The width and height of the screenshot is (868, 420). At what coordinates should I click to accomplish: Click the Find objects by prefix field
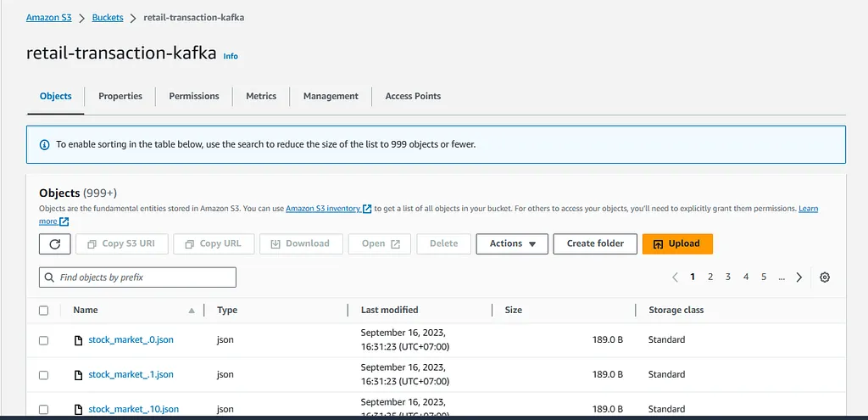pyautogui.click(x=138, y=277)
